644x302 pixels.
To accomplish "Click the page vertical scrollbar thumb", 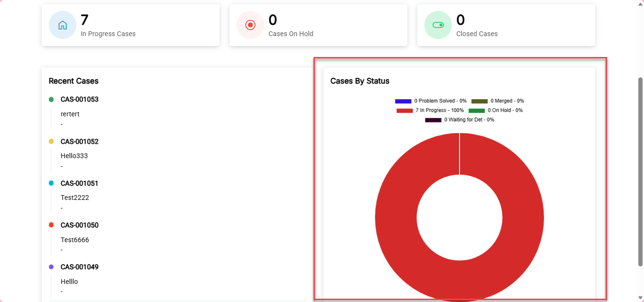I will point(640,171).
